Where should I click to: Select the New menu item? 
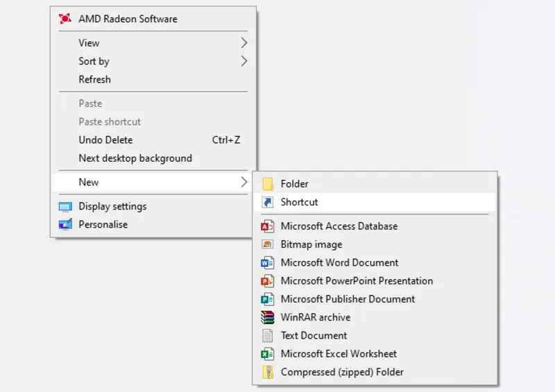pos(153,182)
